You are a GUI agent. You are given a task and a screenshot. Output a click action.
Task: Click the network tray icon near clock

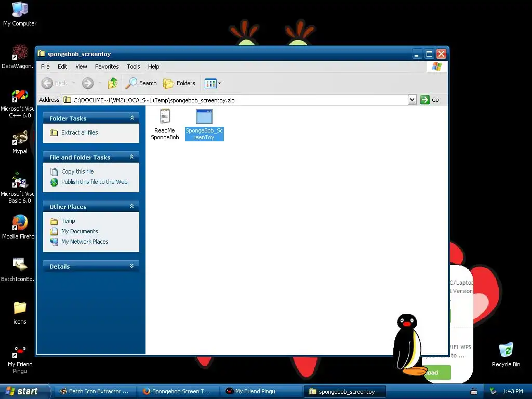(x=493, y=392)
